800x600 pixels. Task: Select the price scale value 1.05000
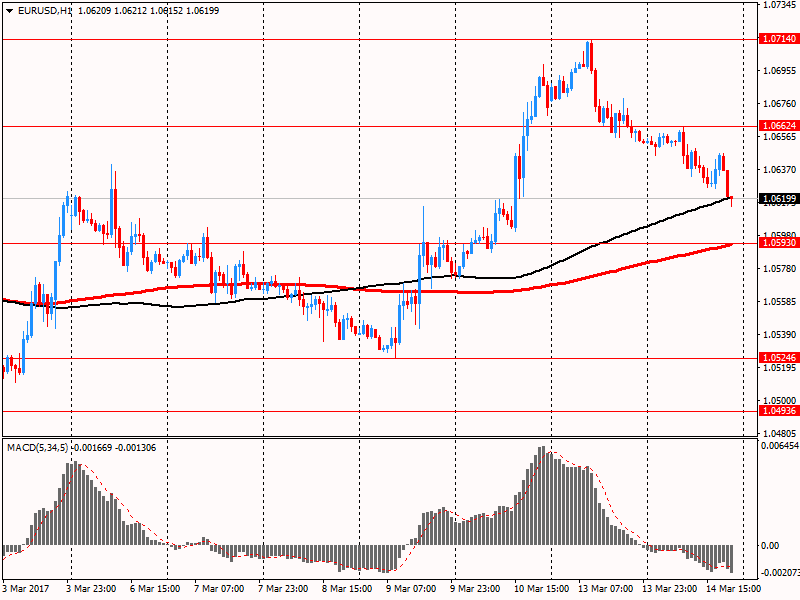[x=780, y=401]
